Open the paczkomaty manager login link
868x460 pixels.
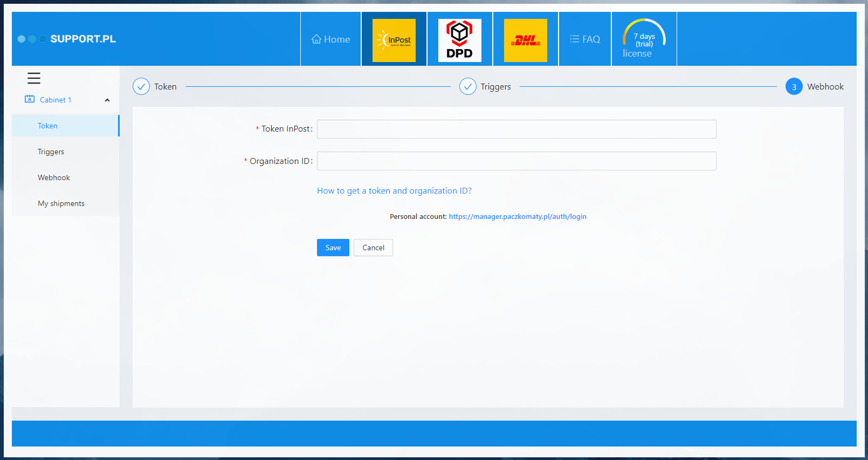517,216
